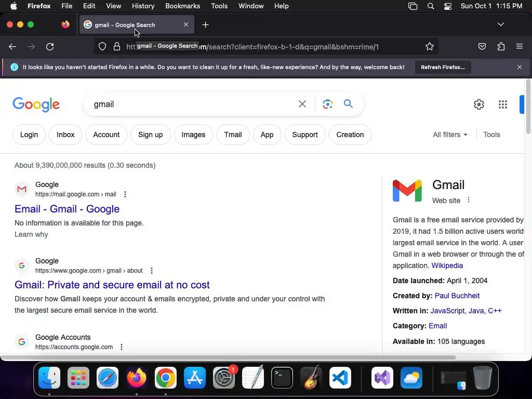Select the Images filter chip
Image resolution: width=532 pixels, height=399 pixels.
click(x=193, y=135)
